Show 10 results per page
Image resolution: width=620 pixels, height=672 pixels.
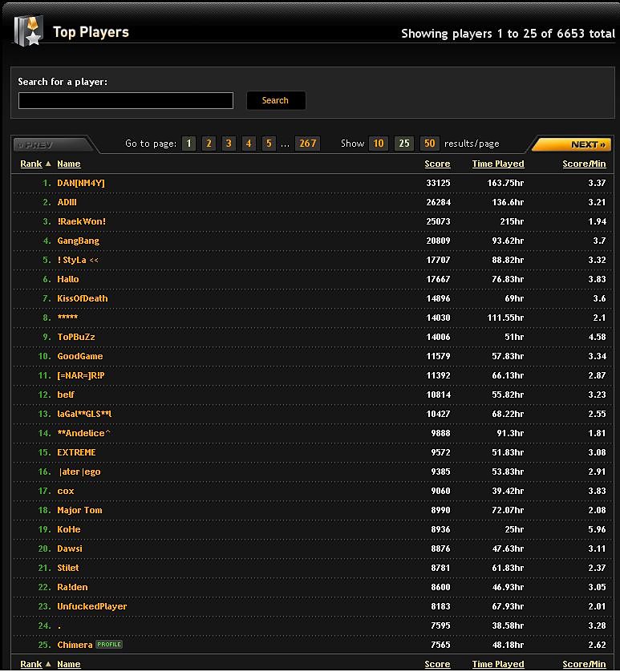(x=378, y=144)
